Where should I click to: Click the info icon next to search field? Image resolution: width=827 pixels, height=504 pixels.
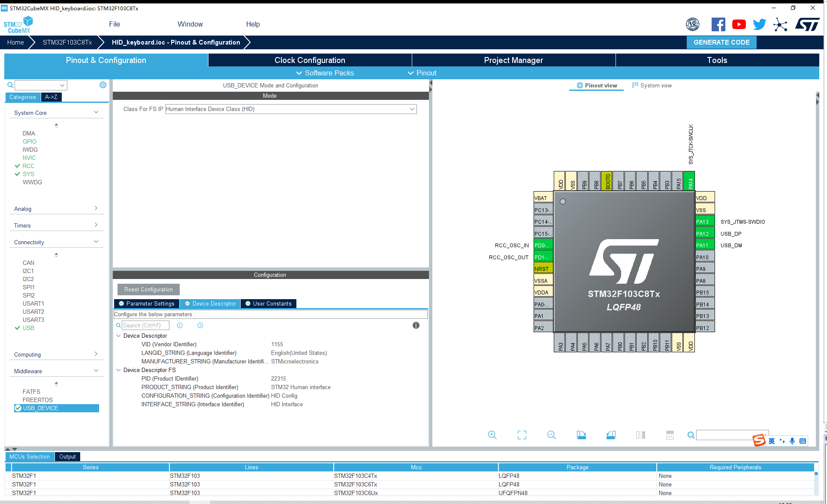click(x=417, y=325)
